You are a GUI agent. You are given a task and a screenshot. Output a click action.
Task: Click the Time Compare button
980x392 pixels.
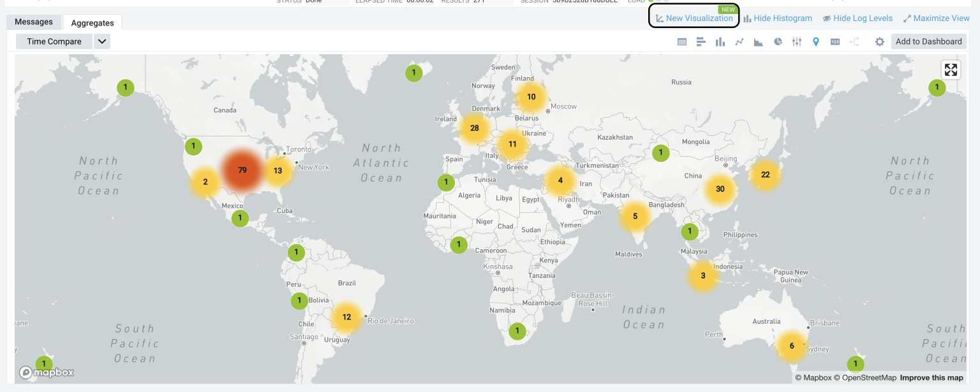[54, 41]
